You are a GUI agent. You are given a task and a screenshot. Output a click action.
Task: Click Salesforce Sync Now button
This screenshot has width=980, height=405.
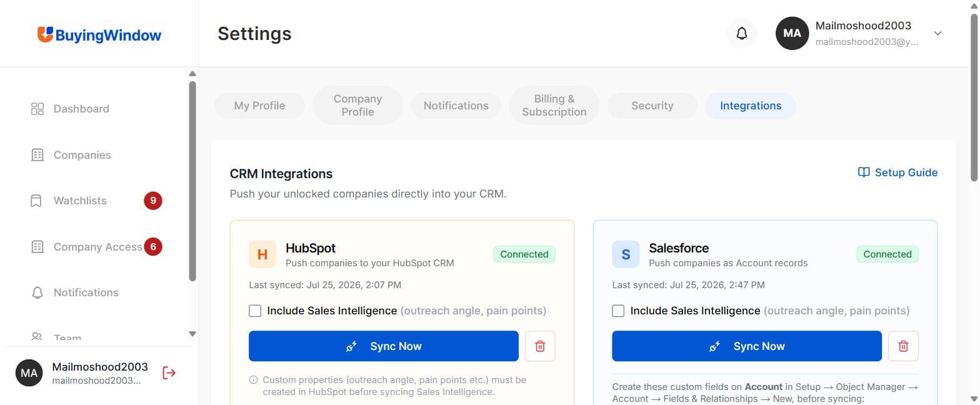[747, 346]
